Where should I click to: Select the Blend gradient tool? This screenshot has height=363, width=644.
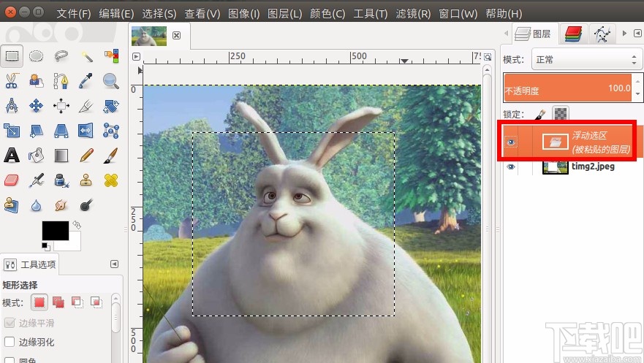point(61,156)
